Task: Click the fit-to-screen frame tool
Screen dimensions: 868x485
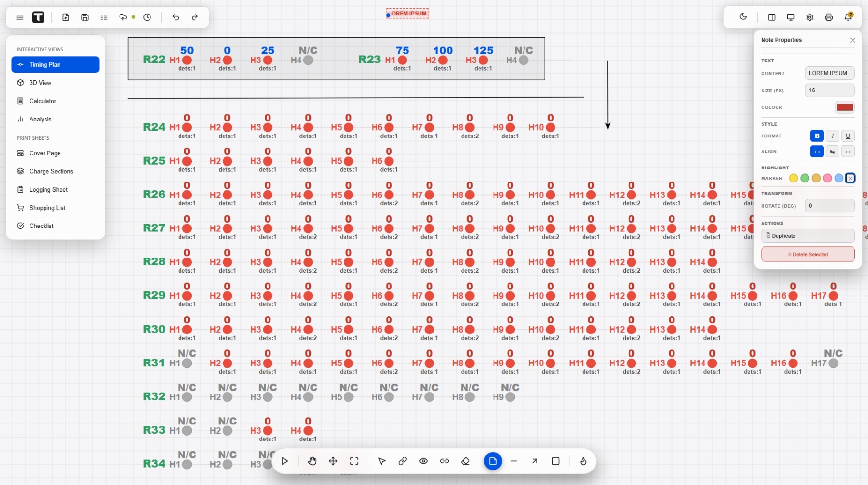Action: [x=354, y=461]
